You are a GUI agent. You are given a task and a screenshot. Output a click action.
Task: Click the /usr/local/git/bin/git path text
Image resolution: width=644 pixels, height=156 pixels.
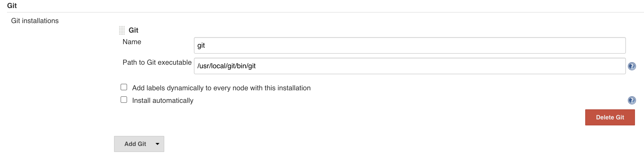tap(226, 66)
